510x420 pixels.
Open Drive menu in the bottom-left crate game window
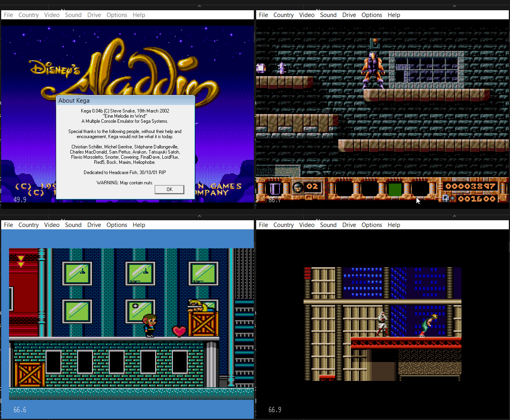tap(94, 225)
